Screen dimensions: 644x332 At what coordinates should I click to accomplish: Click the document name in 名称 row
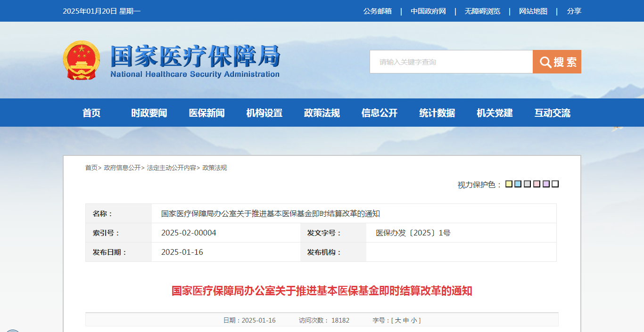coord(270,213)
